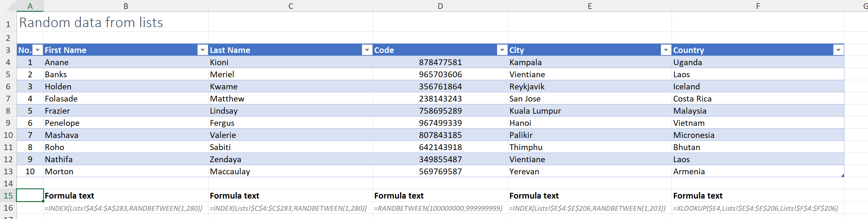Select last name cell Kioni

click(291, 62)
